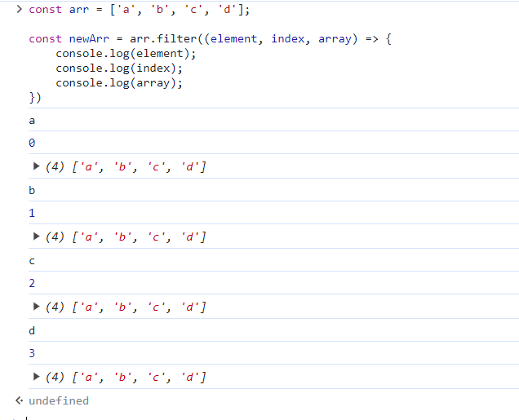519x420 pixels.
Task: Click the closing '})' code line
Action: (35, 98)
